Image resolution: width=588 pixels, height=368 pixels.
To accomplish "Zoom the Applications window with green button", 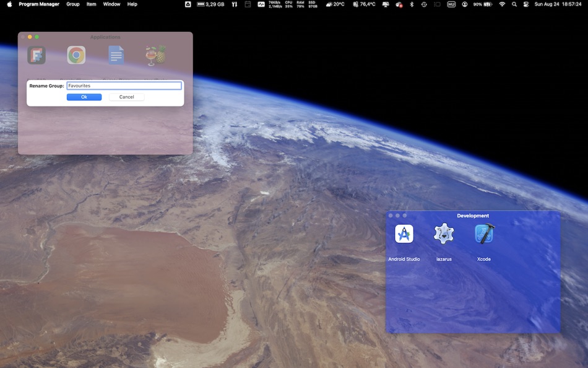I will point(37,37).
